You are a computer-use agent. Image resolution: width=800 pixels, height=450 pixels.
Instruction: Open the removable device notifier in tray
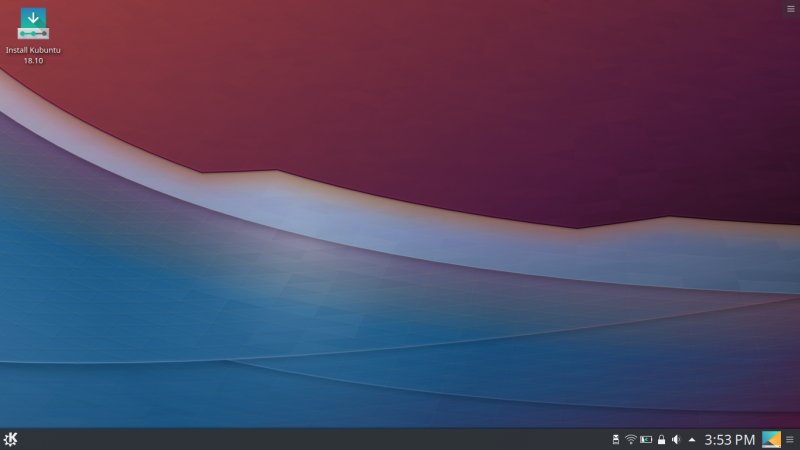pyautogui.click(x=616, y=439)
